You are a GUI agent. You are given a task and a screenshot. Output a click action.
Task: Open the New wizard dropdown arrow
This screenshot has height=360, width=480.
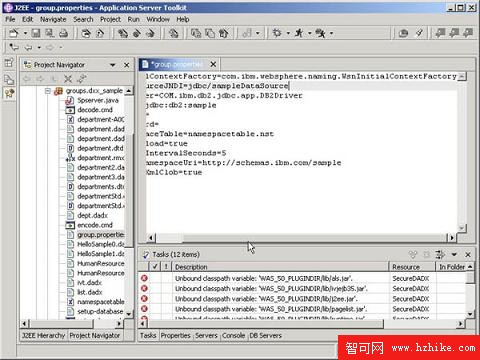[x=25, y=33]
